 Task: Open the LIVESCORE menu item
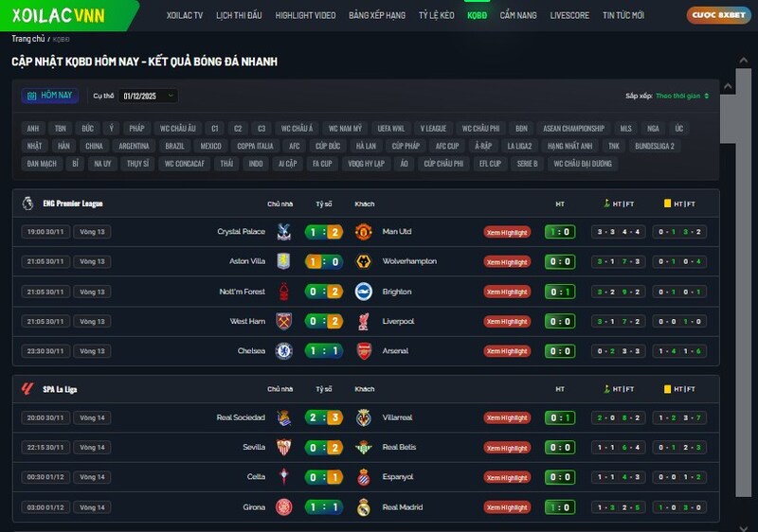click(569, 16)
